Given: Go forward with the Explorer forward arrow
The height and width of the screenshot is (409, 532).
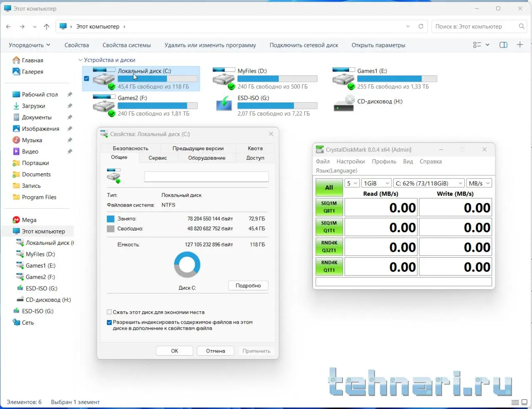Looking at the screenshot, I should point(22,27).
